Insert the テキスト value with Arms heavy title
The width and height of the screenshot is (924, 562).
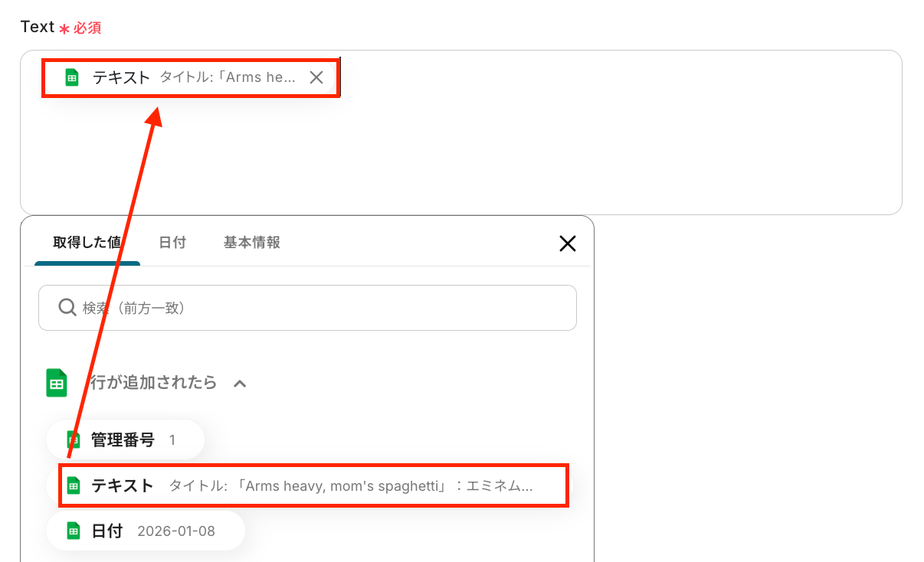pyautogui.click(x=313, y=485)
